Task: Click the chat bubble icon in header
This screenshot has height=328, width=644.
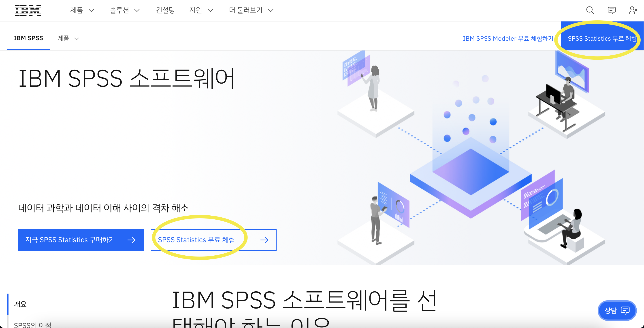Action: [612, 10]
